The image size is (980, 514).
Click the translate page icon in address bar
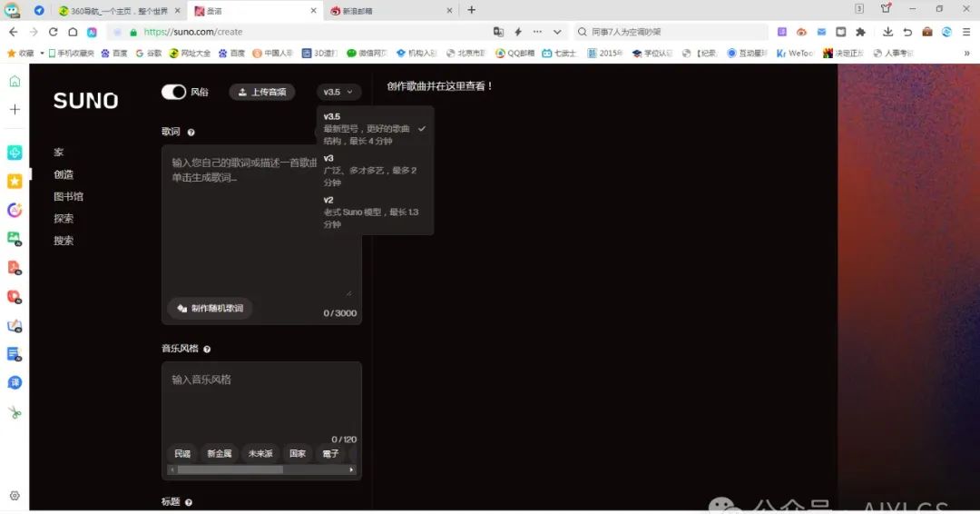point(498,32)
